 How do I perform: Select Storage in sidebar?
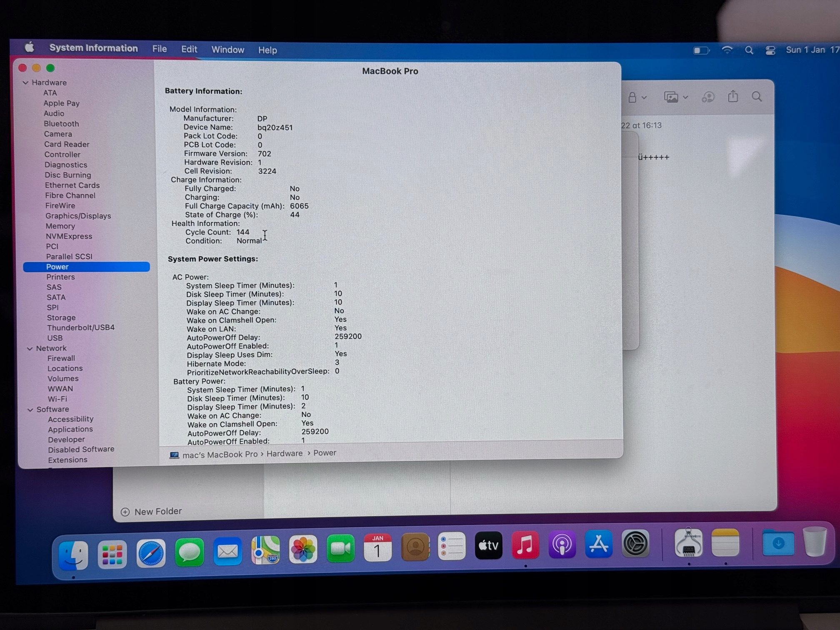(x=61, y=318)
